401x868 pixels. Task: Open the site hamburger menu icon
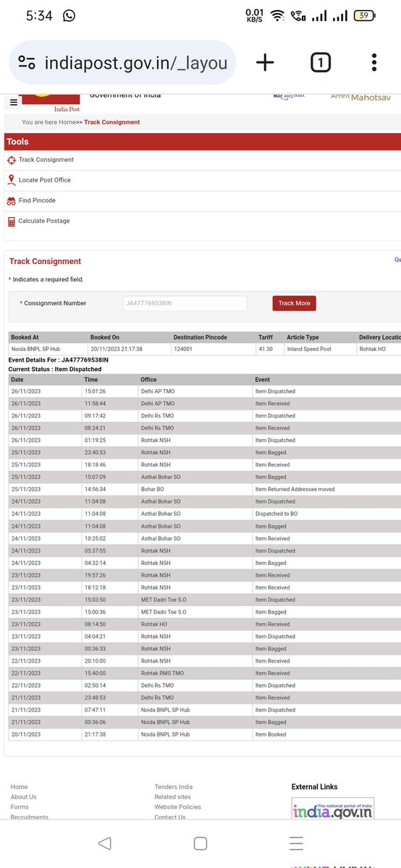[13, 103]
